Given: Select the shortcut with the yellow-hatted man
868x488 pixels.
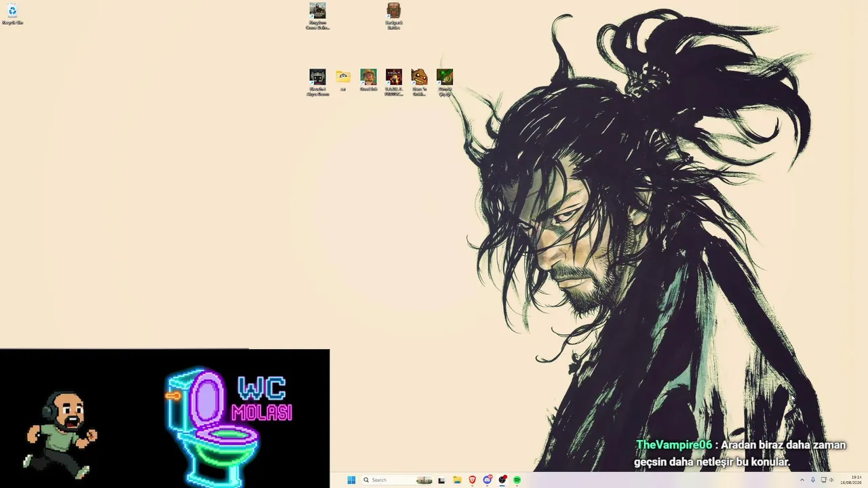Looking at the screenshot, I should 368,80.
